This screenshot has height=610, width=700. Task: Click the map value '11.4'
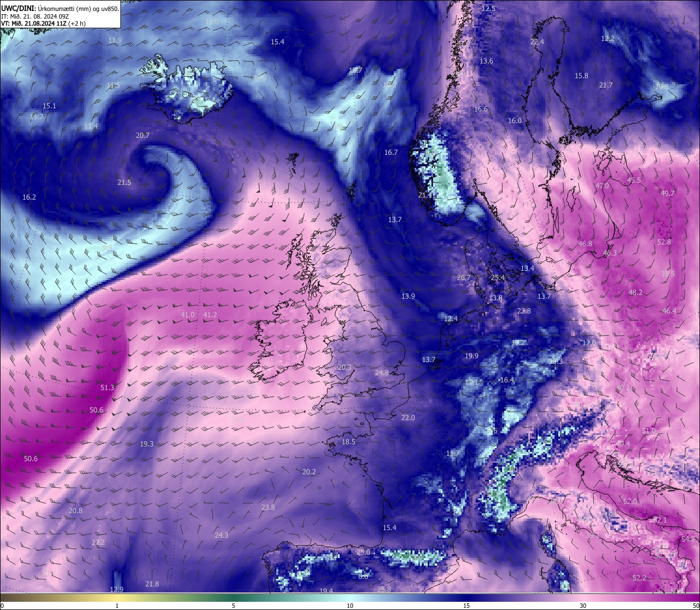click(91, 126)
